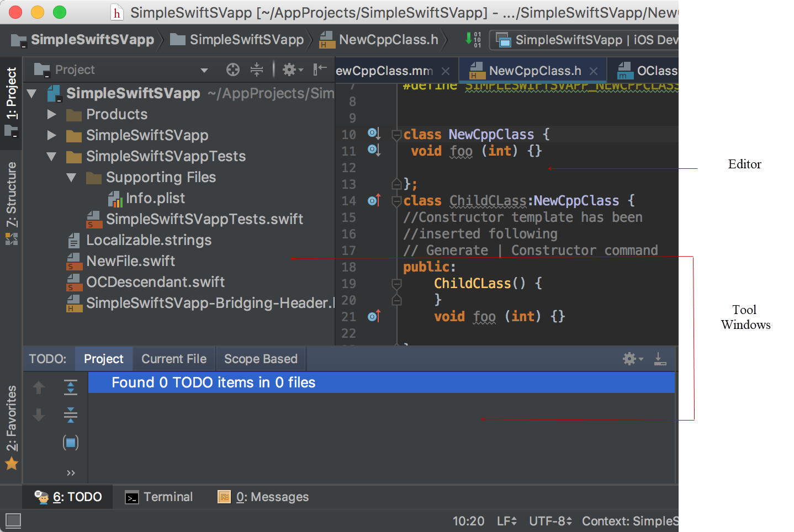The height and width of the screenshot is (532, 794).
Task: Open the Terminal tool window
Action: (x=159, y=497)
